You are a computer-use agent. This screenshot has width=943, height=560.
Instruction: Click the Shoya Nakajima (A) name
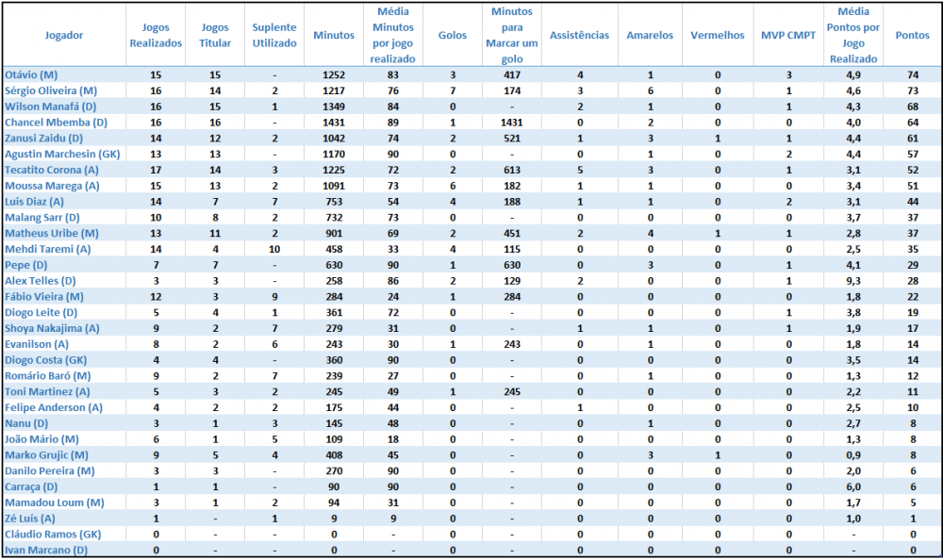[x=52, y=328]
